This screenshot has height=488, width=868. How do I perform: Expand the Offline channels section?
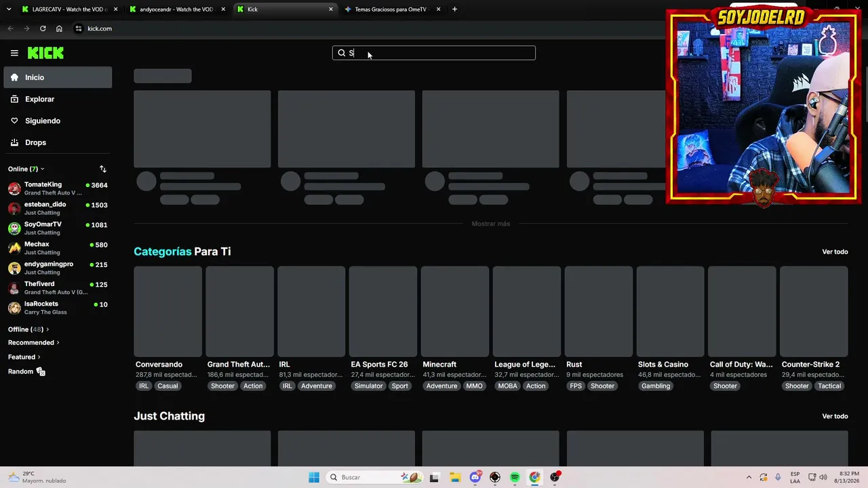(28, 329)
